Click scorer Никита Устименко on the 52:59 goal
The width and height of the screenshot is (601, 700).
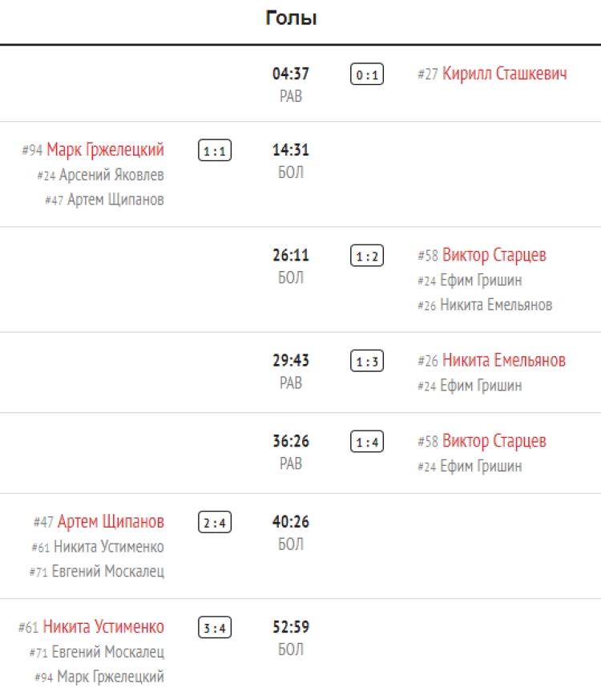(103, 627)
